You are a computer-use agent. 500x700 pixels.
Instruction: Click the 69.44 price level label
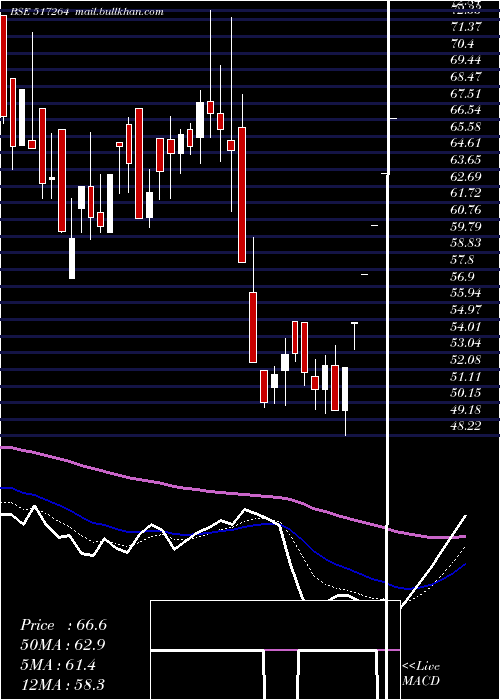tap(466, 60)
